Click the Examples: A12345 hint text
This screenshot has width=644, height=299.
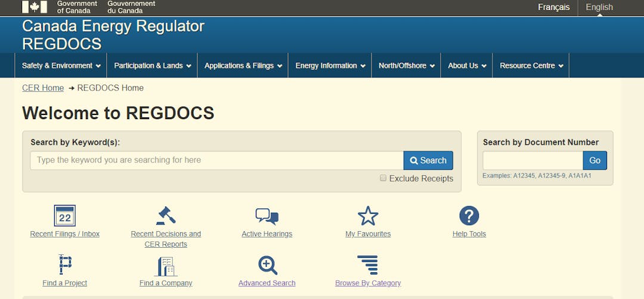[537, 176]
